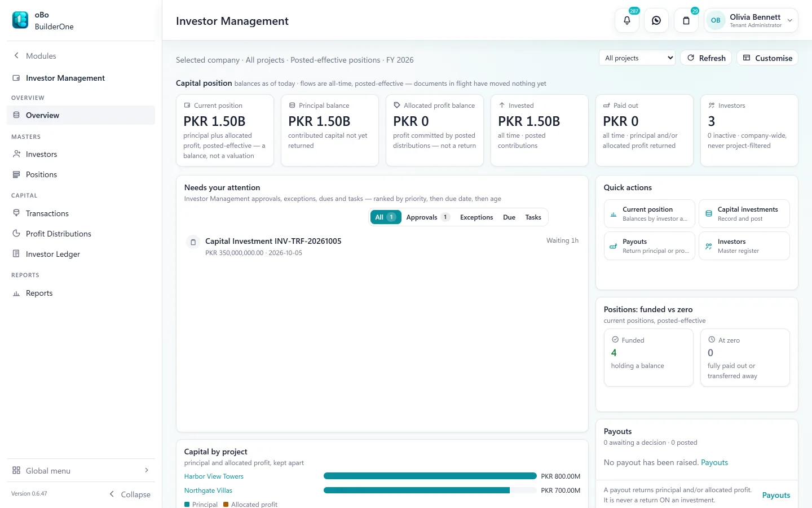The image size is (812, 508).
Task: Click the Principal balance card icon
Action: click(x=292, y=106)
